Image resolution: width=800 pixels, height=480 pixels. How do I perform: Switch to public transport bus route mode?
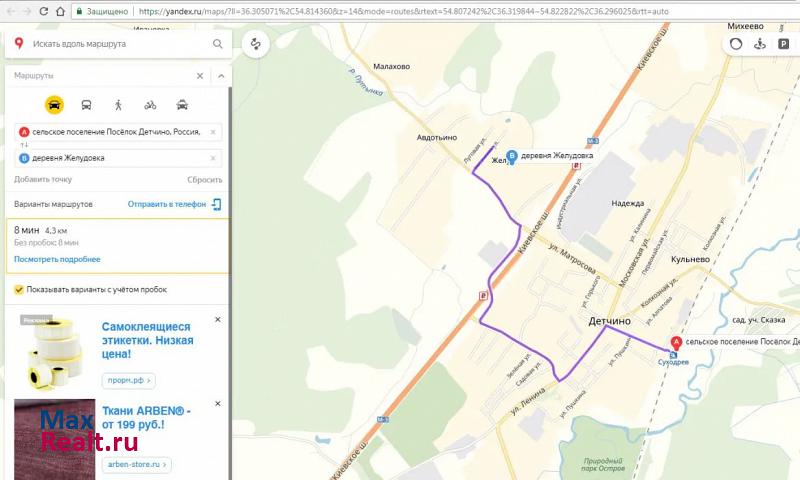point(86,104)
